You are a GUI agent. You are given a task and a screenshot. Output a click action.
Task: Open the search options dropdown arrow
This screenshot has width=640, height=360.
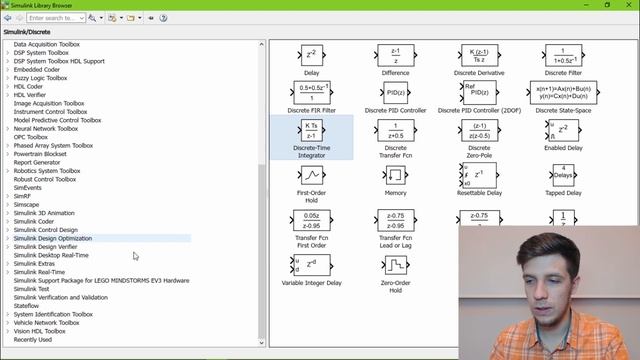point(101,18)
